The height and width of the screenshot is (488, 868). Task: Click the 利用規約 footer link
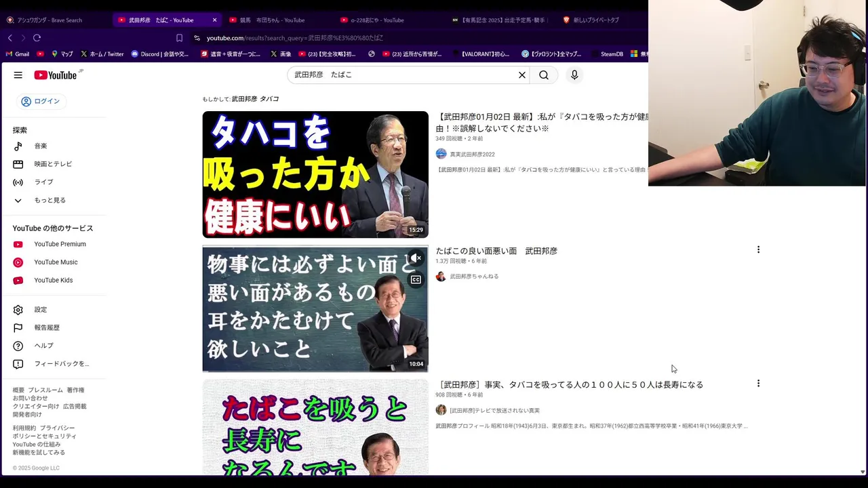[24, 428]
